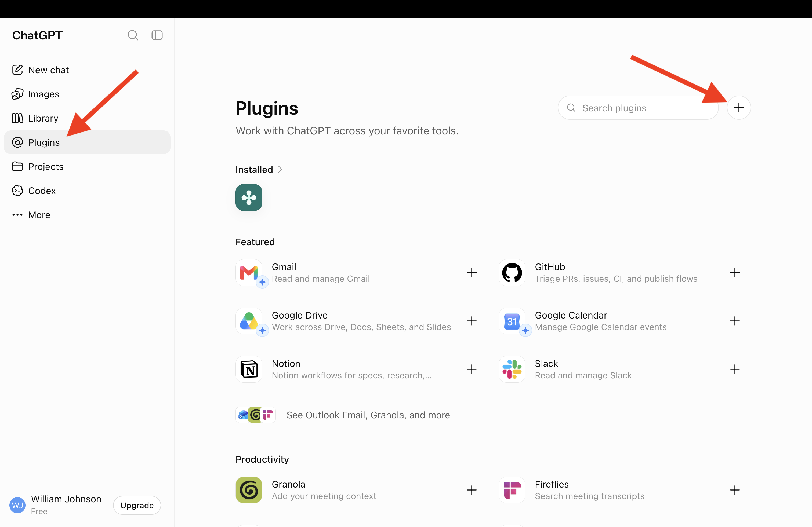Image resolution: width=812 pixels, height=527 pixels.
Task: Add the Google Drive plugin
Action: click(x=472, y=321)
